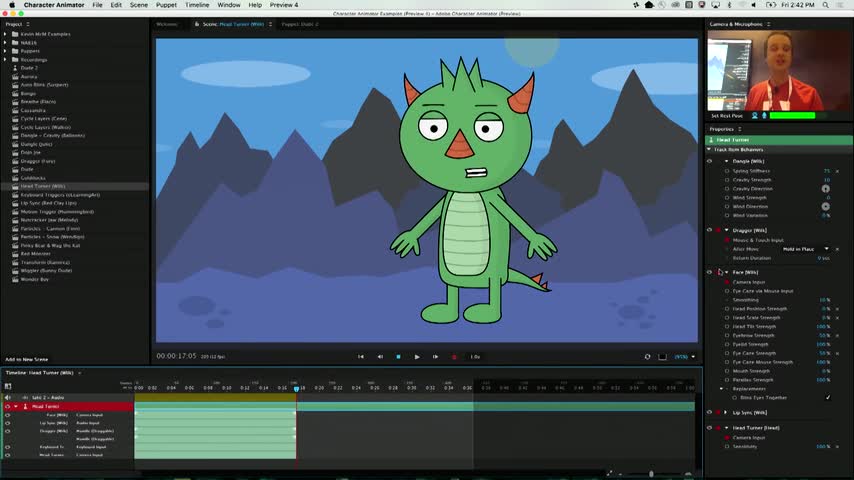Click the Dude 2 puppet icon in Project

(15, 68)
